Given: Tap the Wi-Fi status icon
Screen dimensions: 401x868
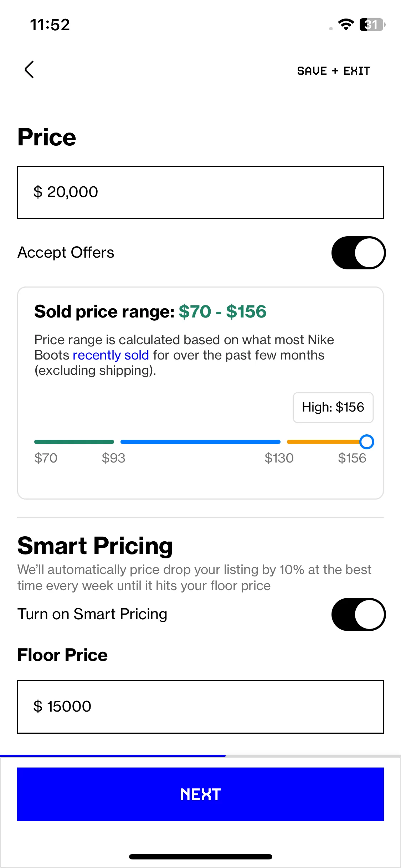Looking at the screenshot, I should click(x=346, y=25).
